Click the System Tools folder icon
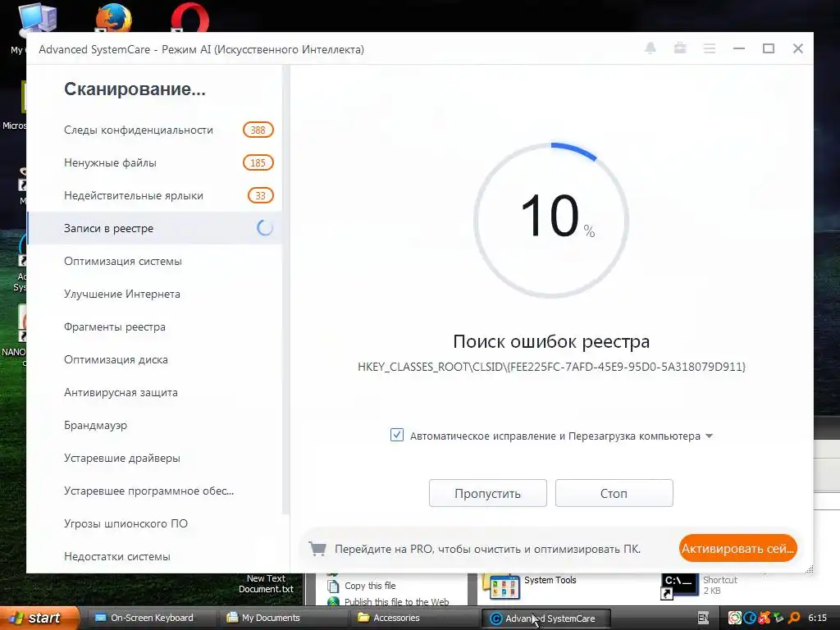This screenshot has height=630, width=840. click(501, 587)
